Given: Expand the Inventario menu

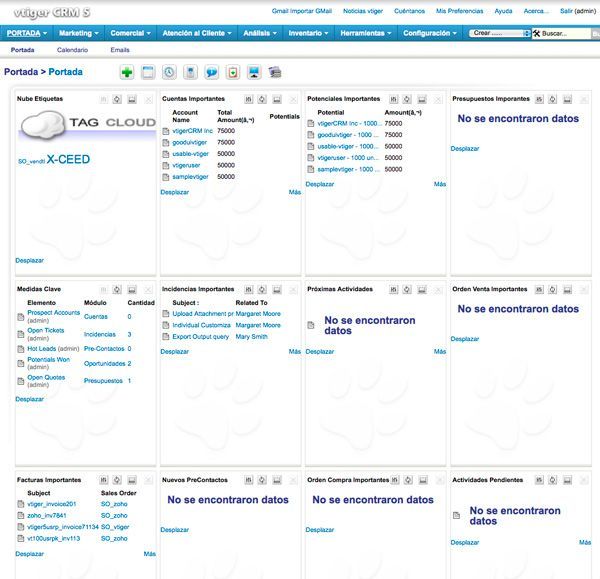Looking at the screenshot, I should pos(308,33).
